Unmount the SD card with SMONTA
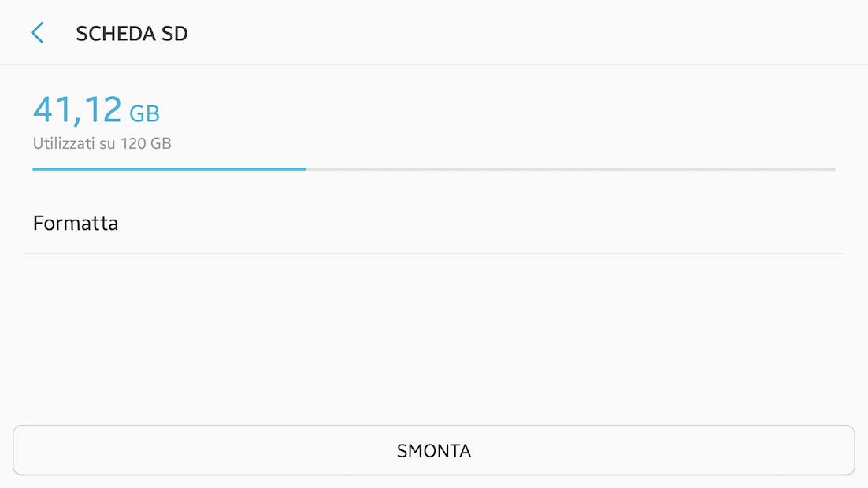Image resolution: width=868 pixels, height=488 pixels. click(x=434, y=451)
